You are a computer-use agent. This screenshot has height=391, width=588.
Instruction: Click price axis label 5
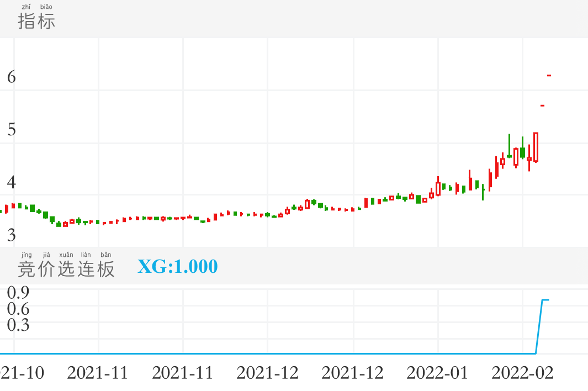coord(11,130)
